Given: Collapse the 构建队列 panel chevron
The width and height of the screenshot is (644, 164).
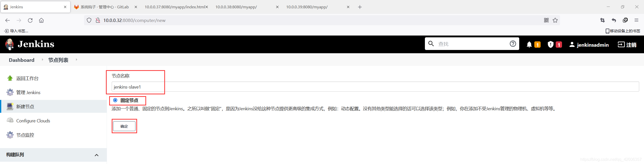Looking at the screenshot, I should coord(97,155).
